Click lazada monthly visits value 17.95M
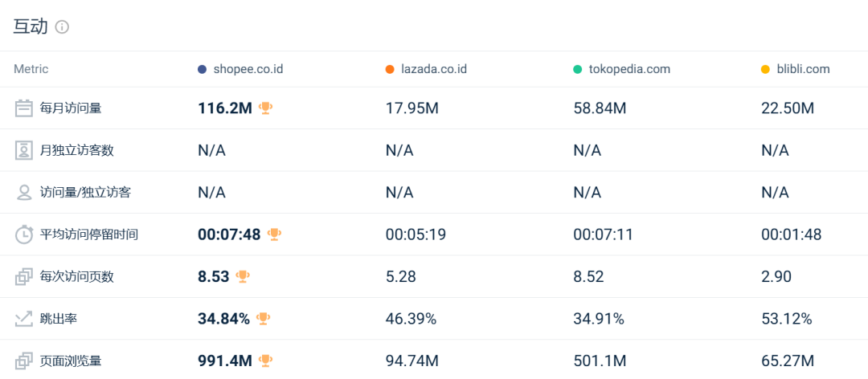Screen dimensions: 868x379 click(x=411, y=108)
